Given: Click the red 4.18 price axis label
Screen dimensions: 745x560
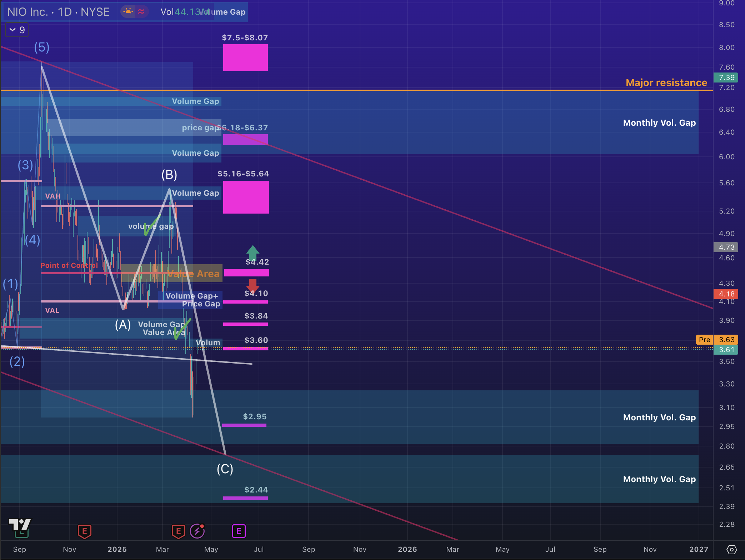Looking at the screenshot, I should [x=726, y=294].
